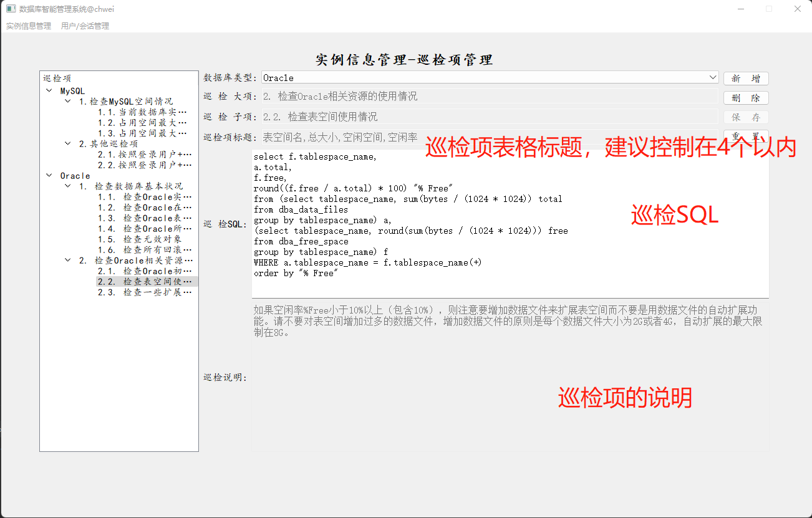The width and height of the screenshot is (812, 518).
Task: Open the 实例信息管理 menu
Action: (28, 26)
